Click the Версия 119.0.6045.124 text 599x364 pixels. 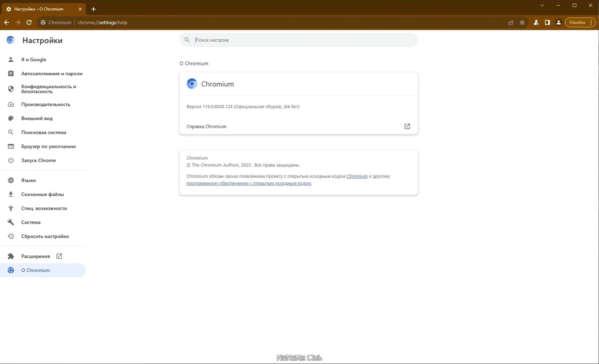tap(243, 107)
